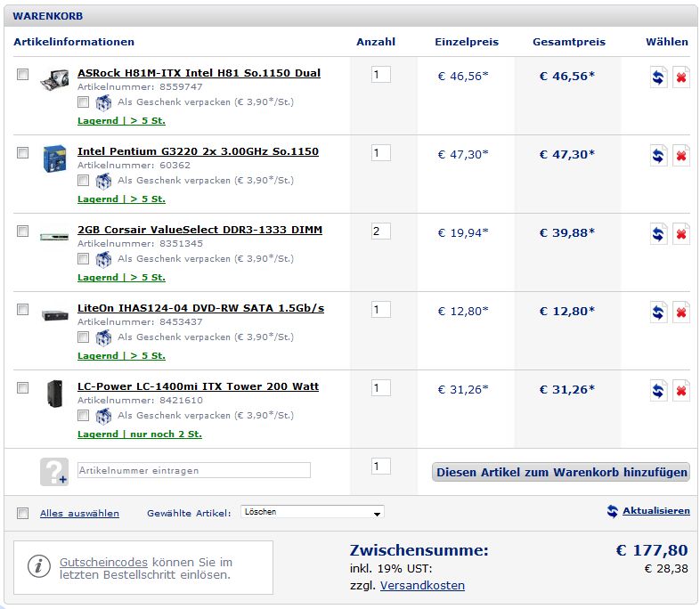Click the question mark add-article icon

click(54, 472)
